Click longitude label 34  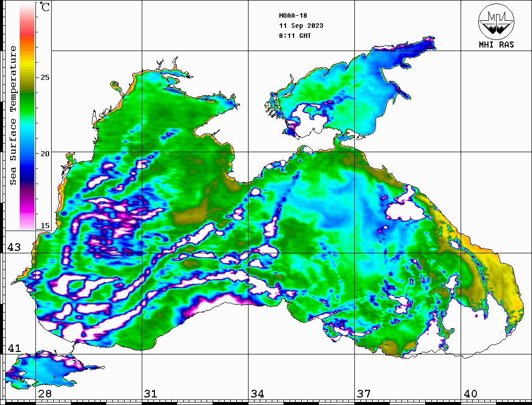258,393
